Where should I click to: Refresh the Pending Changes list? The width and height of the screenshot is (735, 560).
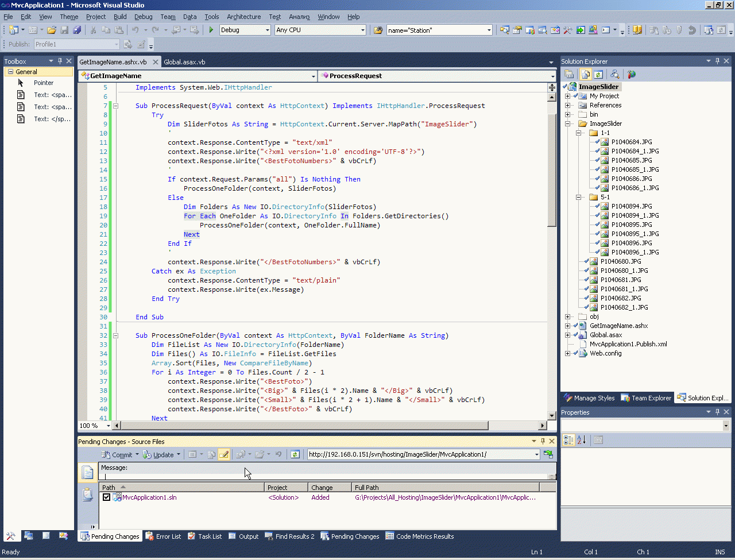pyautogui.click(x=295, y=454)
